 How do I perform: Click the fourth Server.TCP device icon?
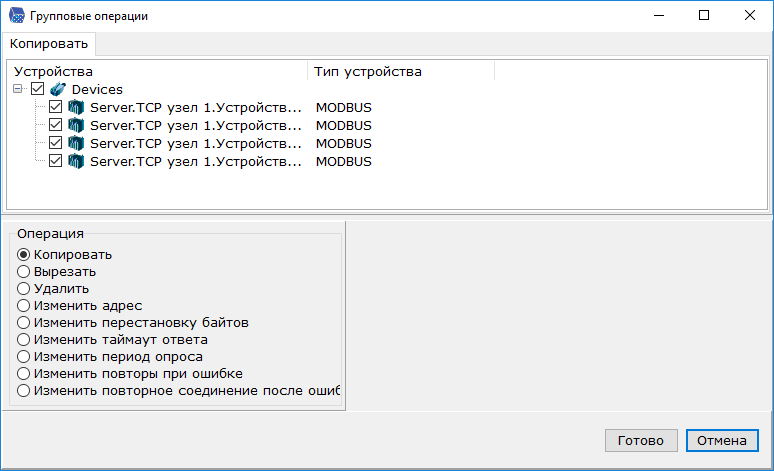[75, 161]
